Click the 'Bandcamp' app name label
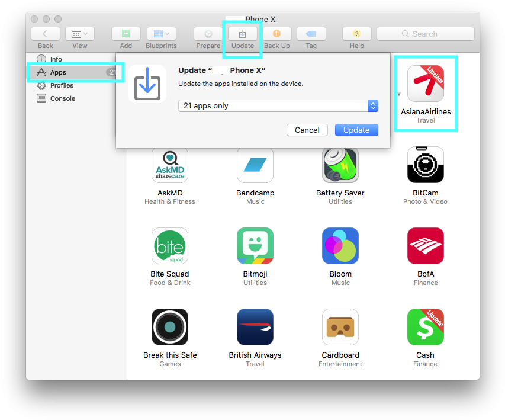Screen dimensions: 505x420 click(255, 193)
